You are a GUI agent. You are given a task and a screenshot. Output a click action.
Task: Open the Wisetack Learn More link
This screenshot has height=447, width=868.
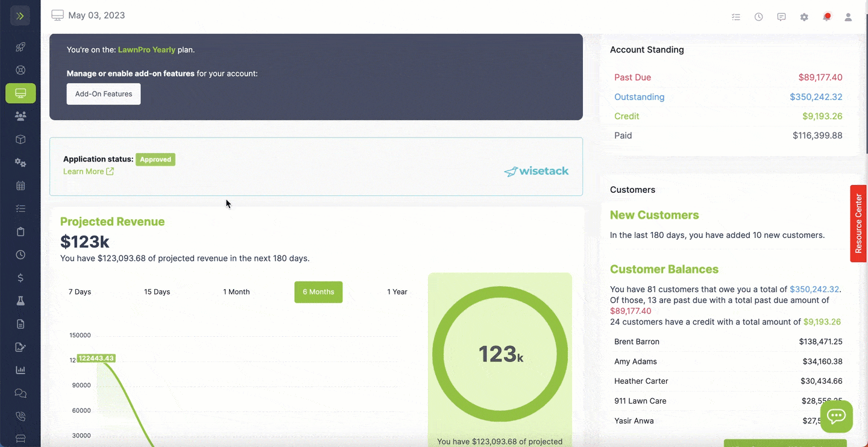[x=89, y=172]
